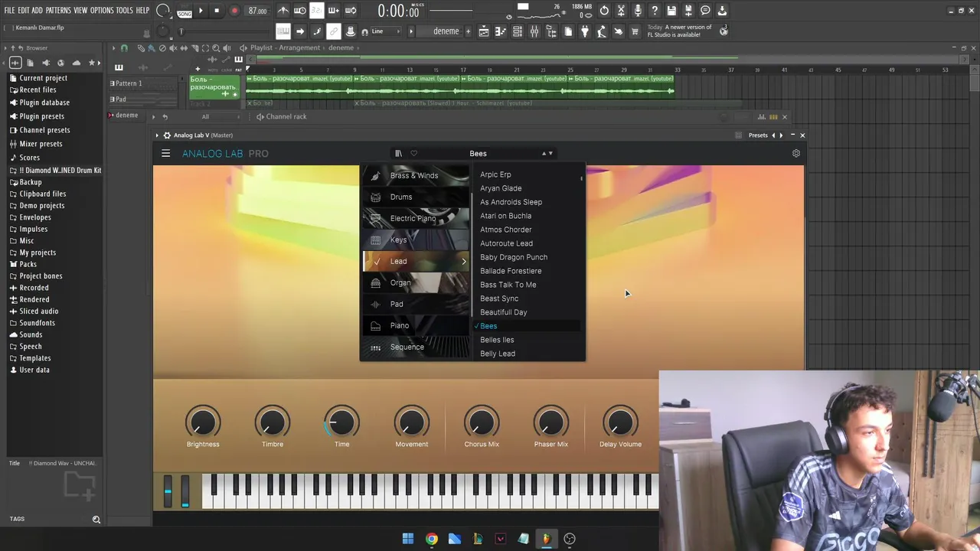Open the PATTERNS menu
The image size is (980, 551).
58,11
